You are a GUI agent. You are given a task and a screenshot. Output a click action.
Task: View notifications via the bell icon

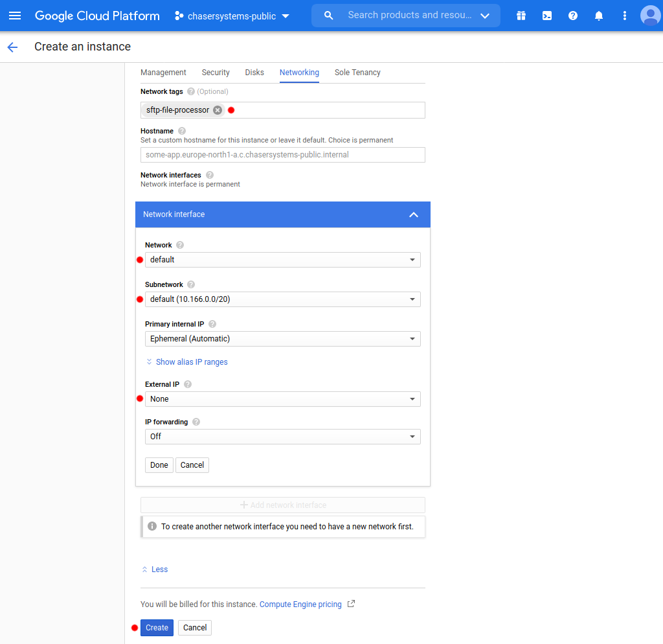(x=599, y=16)
